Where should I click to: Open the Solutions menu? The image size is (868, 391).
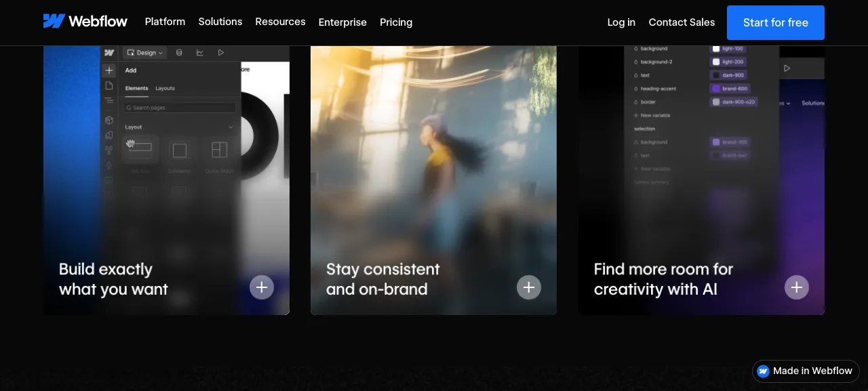(220, 22)
